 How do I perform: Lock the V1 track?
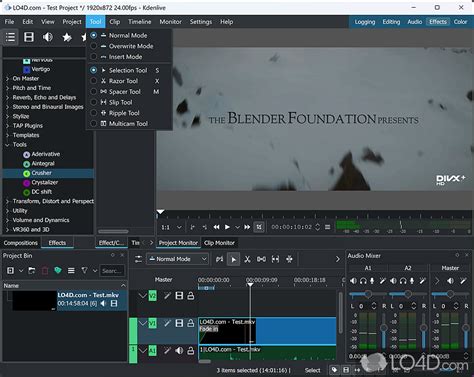(191, 323)
